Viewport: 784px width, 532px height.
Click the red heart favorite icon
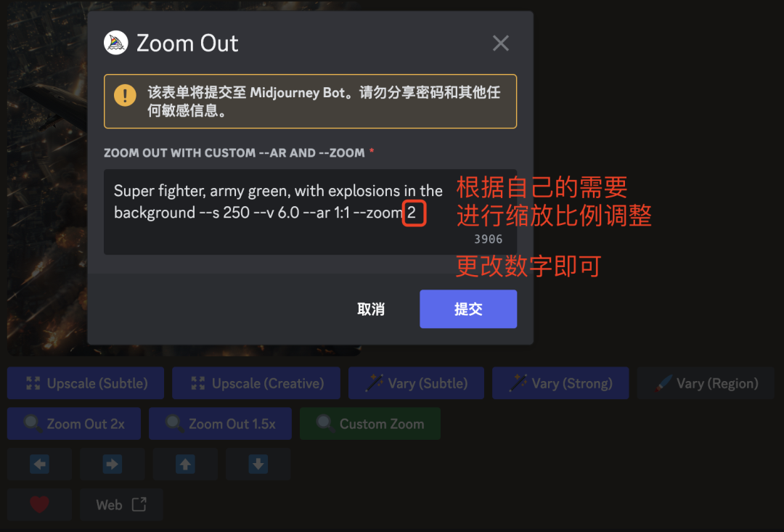click(39, 504)
